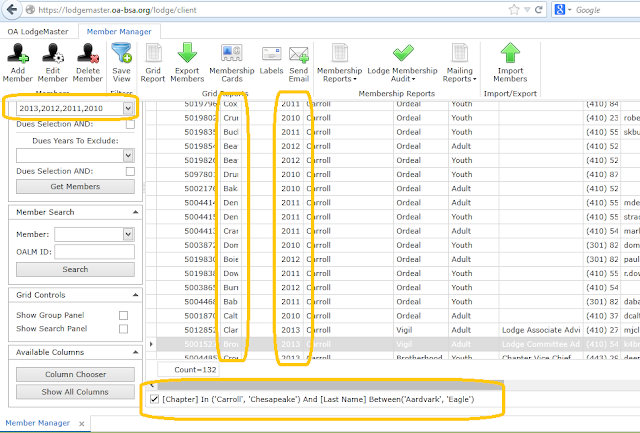Open the Grid Report
Viewport: 640px width, 433px height.
click(x=153, y=54)
